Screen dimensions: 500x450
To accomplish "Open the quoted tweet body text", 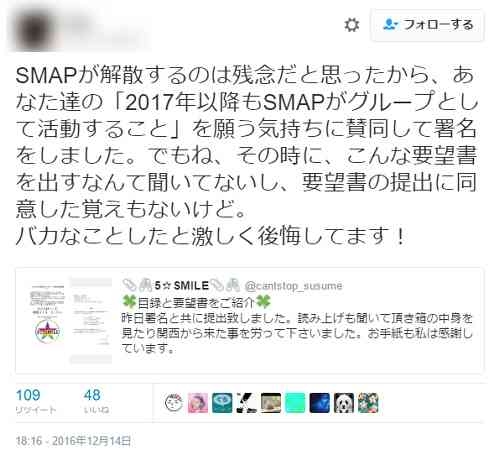I will point(297,333).
